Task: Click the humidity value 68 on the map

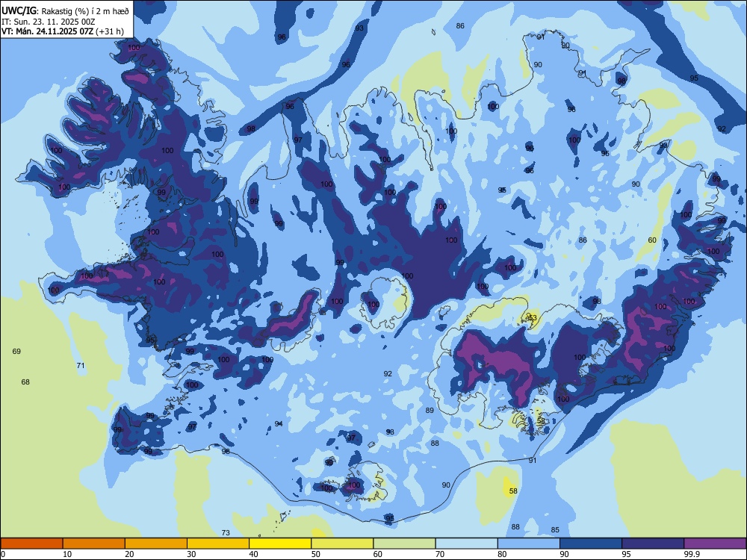Action: pos(25,382)
